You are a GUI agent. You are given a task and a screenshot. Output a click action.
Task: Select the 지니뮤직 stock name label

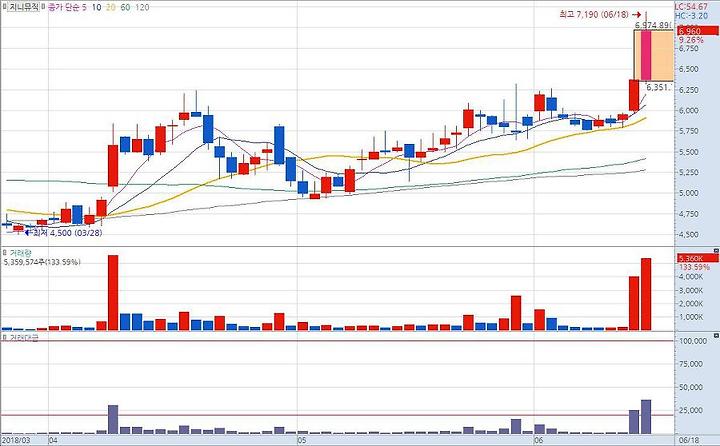(x=23, y=7)
